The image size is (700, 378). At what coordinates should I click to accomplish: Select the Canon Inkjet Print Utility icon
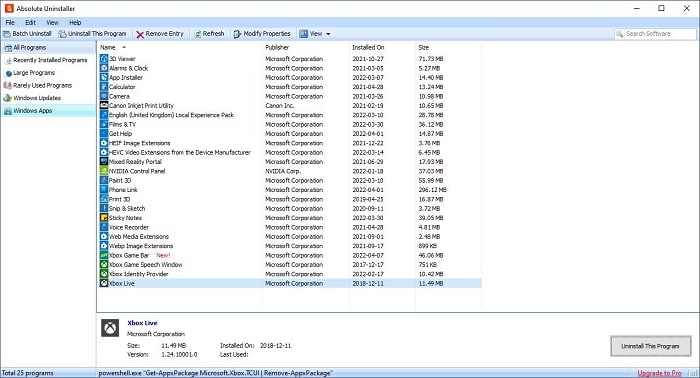pos(104,105)
